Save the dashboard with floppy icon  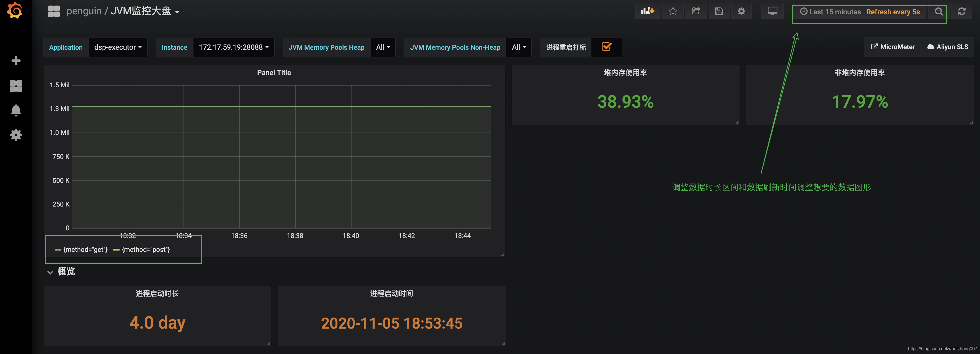719,11
